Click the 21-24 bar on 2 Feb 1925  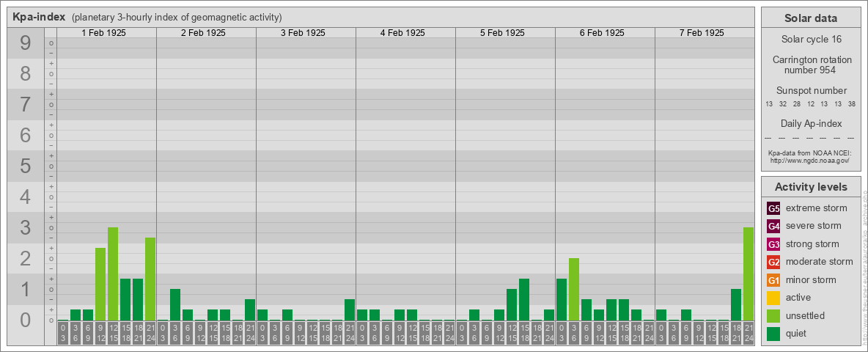click(x=250, y=310)
